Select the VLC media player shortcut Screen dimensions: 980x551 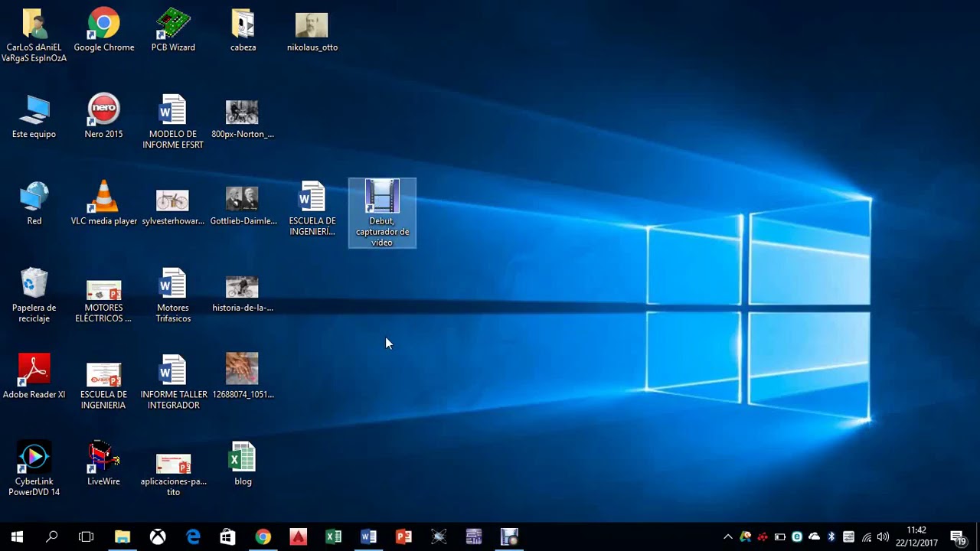(x=103, y=204)
